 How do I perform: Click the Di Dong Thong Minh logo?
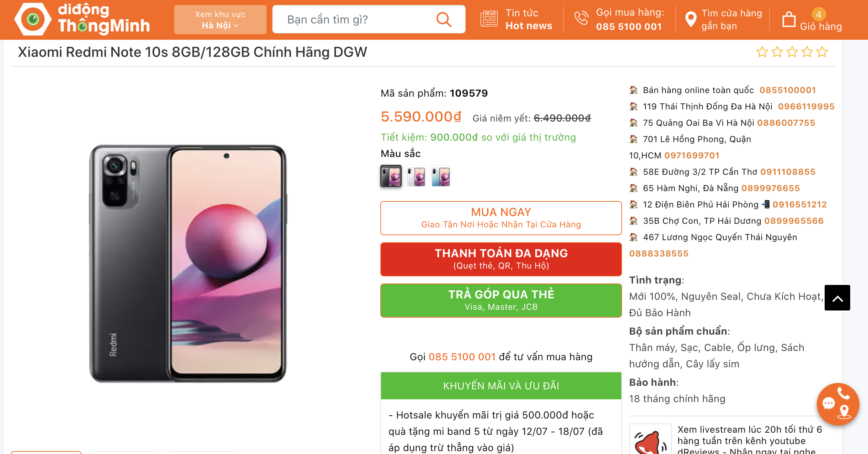82,19
